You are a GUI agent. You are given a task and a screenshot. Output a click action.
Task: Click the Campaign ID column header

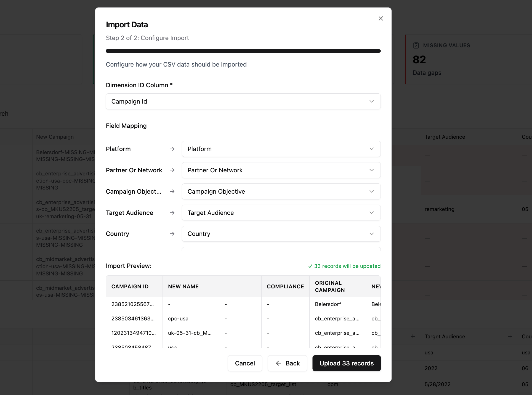tap(130, 286)
